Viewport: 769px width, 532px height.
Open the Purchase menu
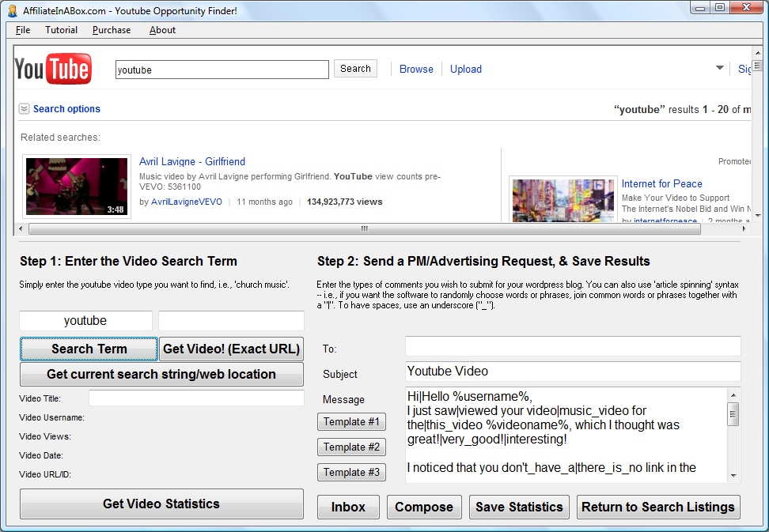[x=112, y=30]
